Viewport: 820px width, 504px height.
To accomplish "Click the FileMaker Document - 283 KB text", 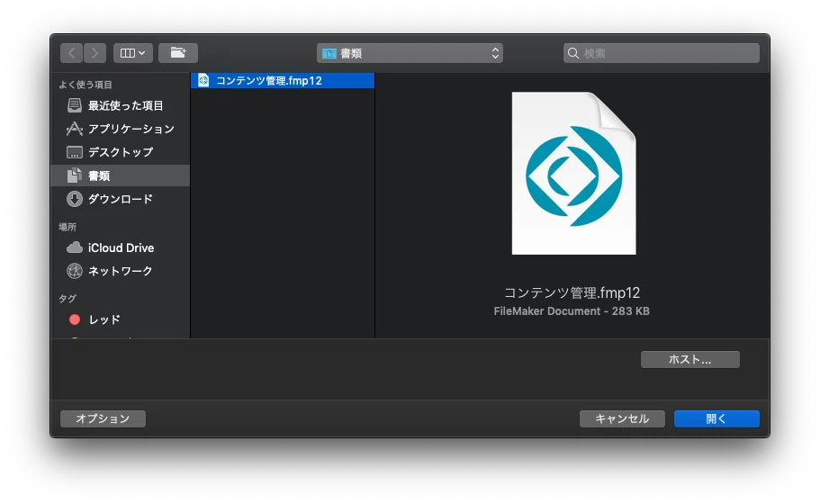I will click(572, 311).
